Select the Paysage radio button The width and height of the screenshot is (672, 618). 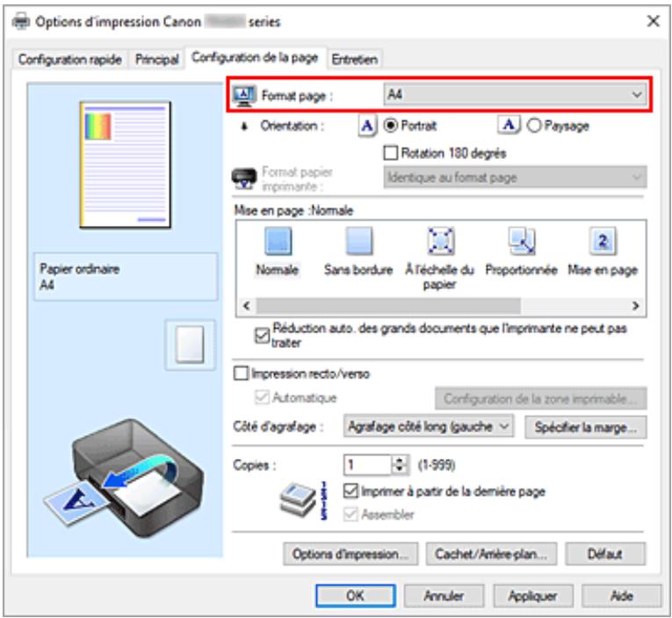pyautogui.click(x=533, y=125)
